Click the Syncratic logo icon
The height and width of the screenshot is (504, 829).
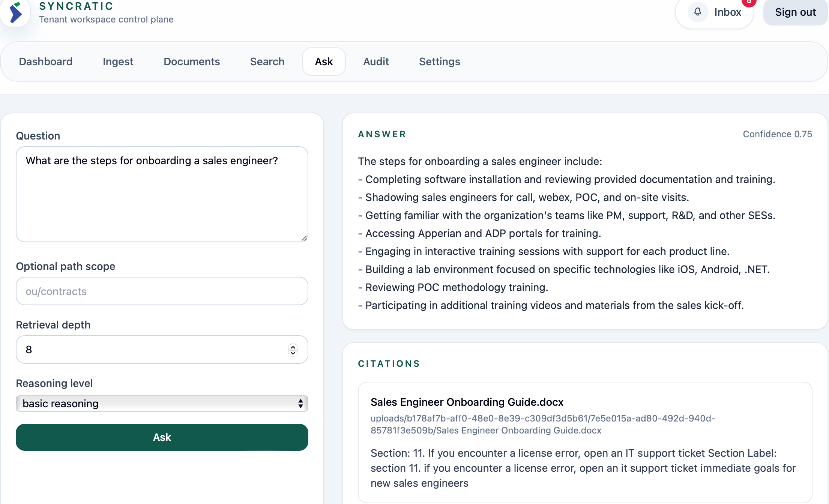[x=15, y=13]
